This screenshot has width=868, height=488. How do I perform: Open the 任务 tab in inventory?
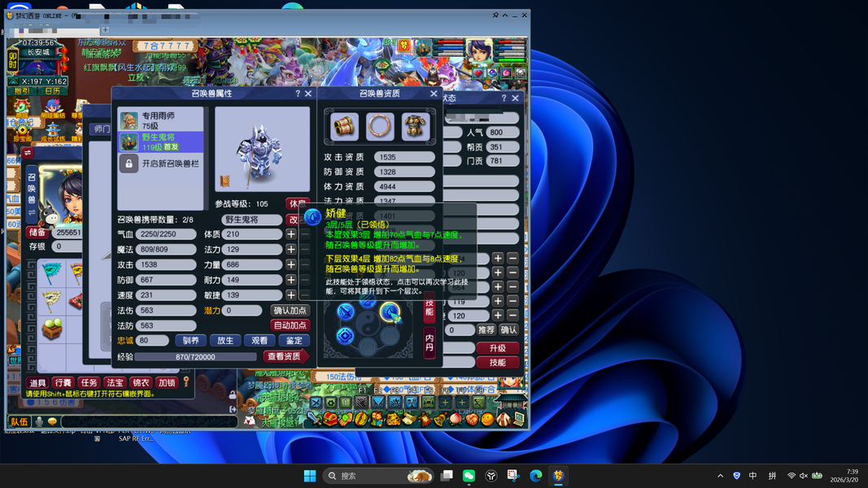click(89, 382)
